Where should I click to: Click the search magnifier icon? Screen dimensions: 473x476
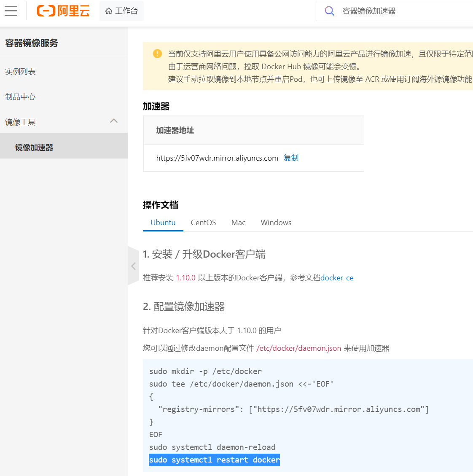[x=329, y=11]
